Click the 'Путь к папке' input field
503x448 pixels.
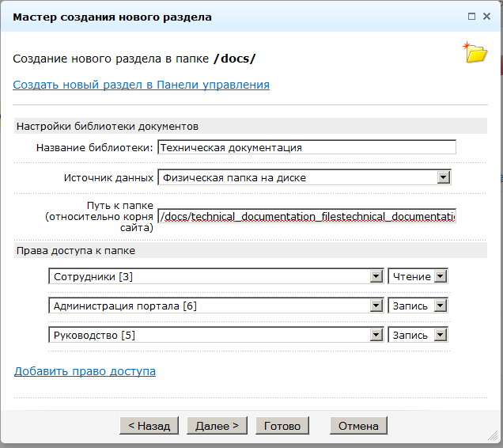tap(307, 216)
